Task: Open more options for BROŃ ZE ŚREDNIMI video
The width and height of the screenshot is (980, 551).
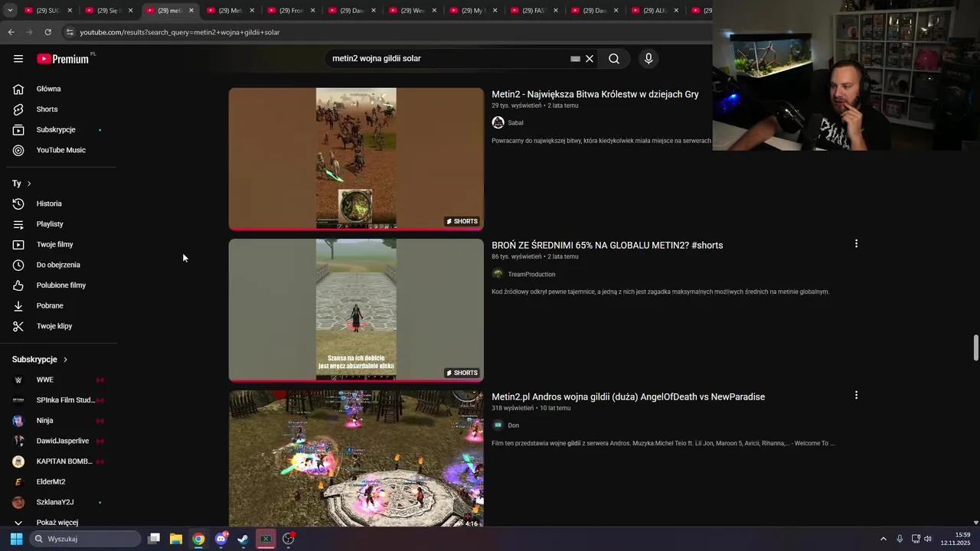Action: click(x=856, y=243)
